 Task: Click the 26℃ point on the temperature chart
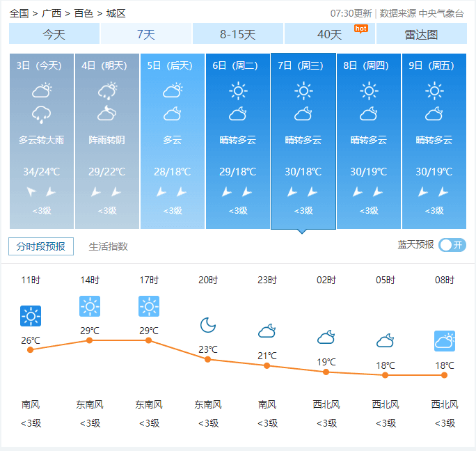pos(31,350)
